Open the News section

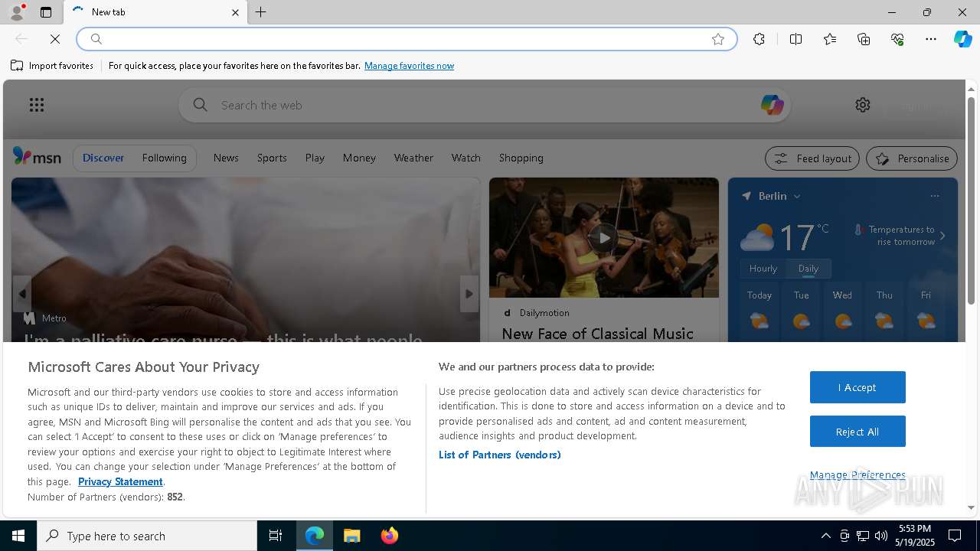[x=226, y=158]
